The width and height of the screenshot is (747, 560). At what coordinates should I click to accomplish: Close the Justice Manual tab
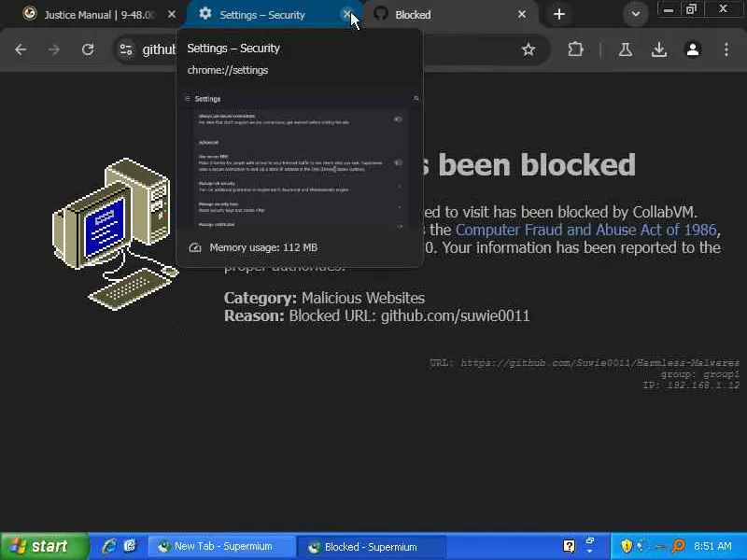pos(172,15)
